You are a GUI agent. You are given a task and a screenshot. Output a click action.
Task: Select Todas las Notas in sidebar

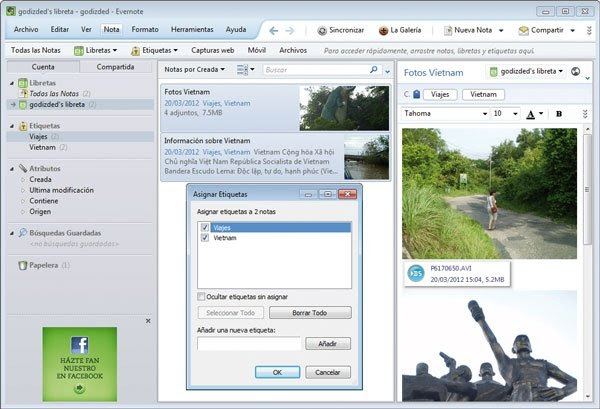tap(54, 94)
